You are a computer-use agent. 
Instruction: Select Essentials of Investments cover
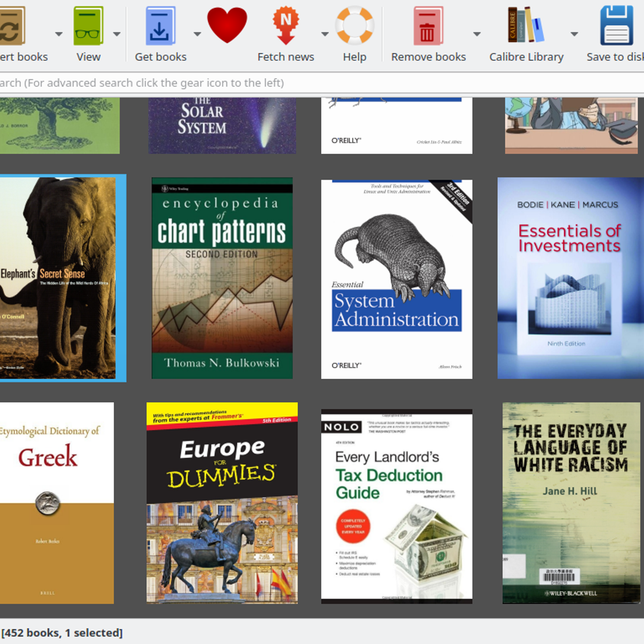(571, 278)
